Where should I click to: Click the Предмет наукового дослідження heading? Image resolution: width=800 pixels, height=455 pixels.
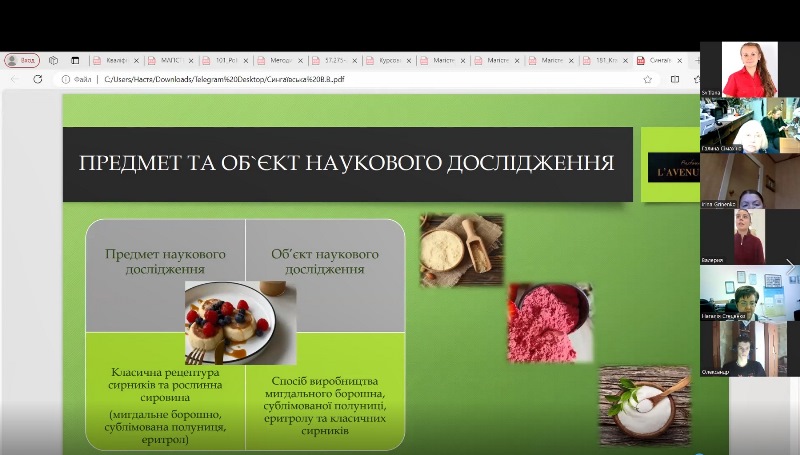165,261
